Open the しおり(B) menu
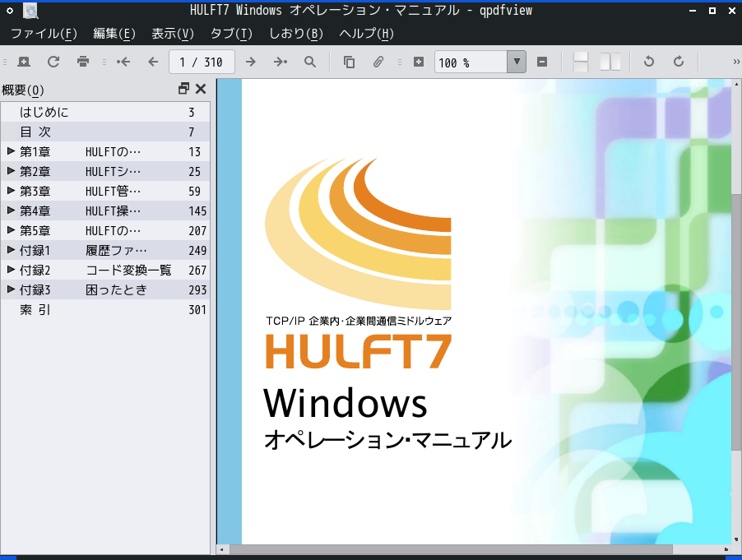 (x=296, y=34)
